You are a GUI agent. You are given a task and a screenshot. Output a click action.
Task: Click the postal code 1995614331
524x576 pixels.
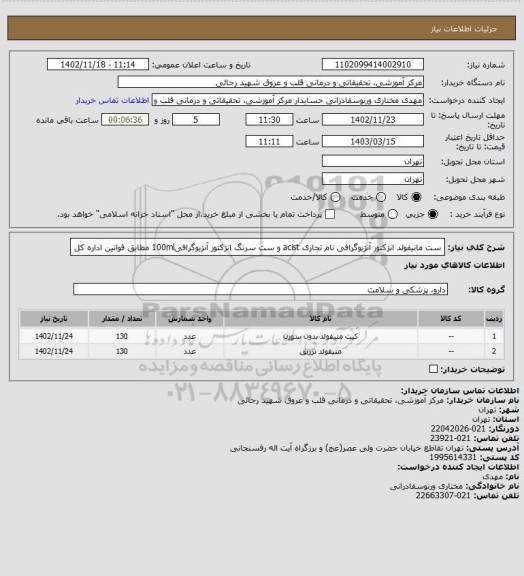tap(453, 457)
